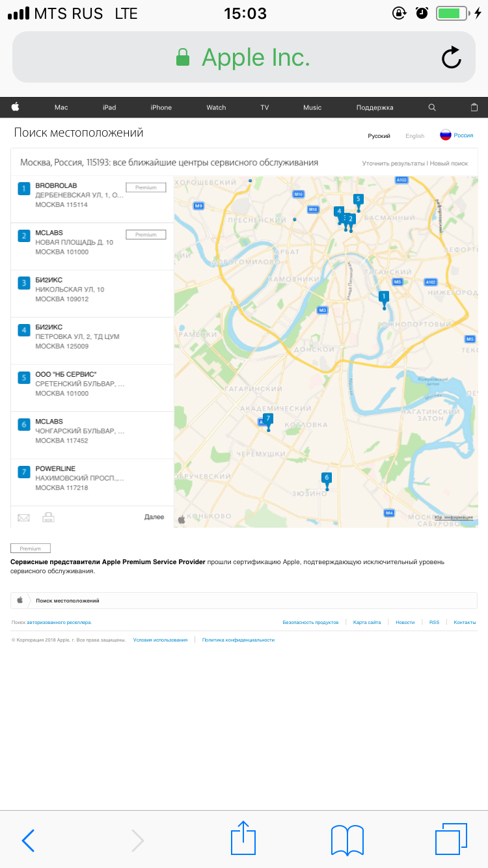Select ООО НБ СЕРВИС result

tap(92, 388)
